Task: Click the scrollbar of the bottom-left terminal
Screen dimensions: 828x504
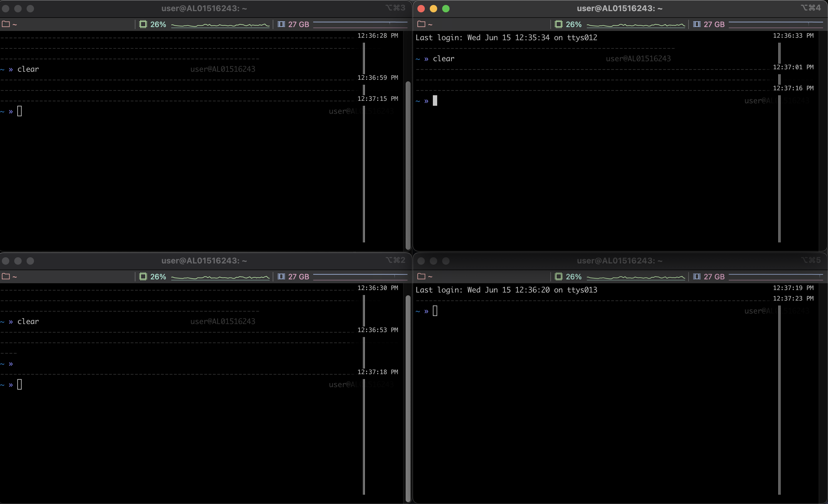Action: point(408,396)
